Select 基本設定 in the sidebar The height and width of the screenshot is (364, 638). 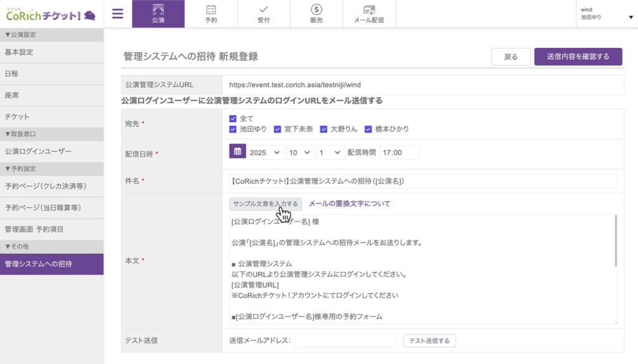pyautogui.click(x=19, y=52)
